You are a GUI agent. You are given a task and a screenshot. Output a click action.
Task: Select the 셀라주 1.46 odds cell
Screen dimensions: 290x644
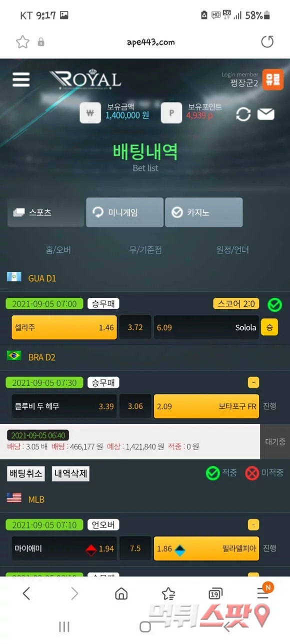[64, 328]
